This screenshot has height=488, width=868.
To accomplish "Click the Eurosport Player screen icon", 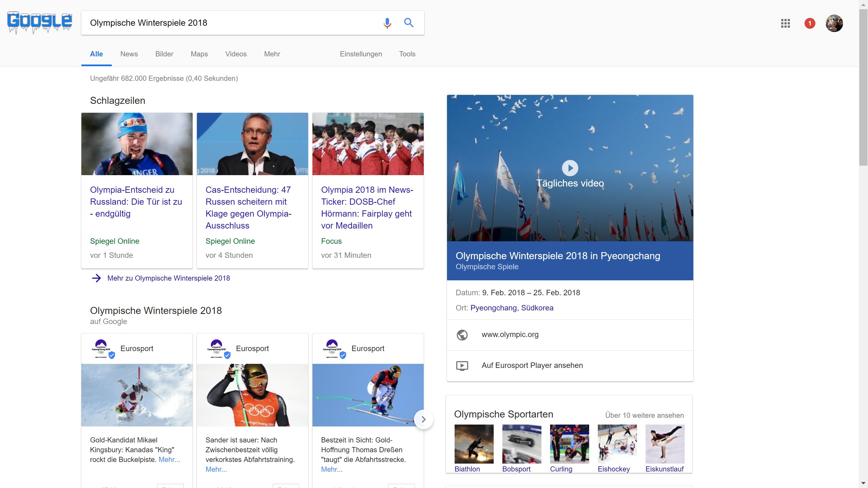I will click(x=462, y=365).
